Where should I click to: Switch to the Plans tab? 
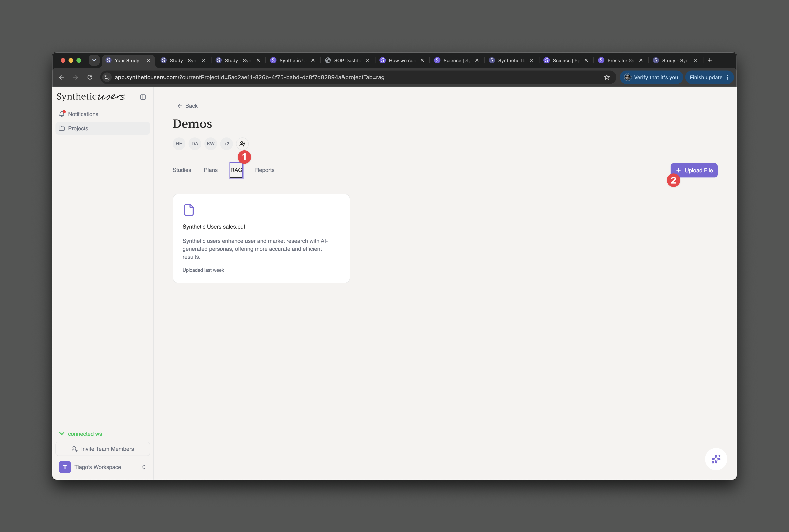pos(211,170)
